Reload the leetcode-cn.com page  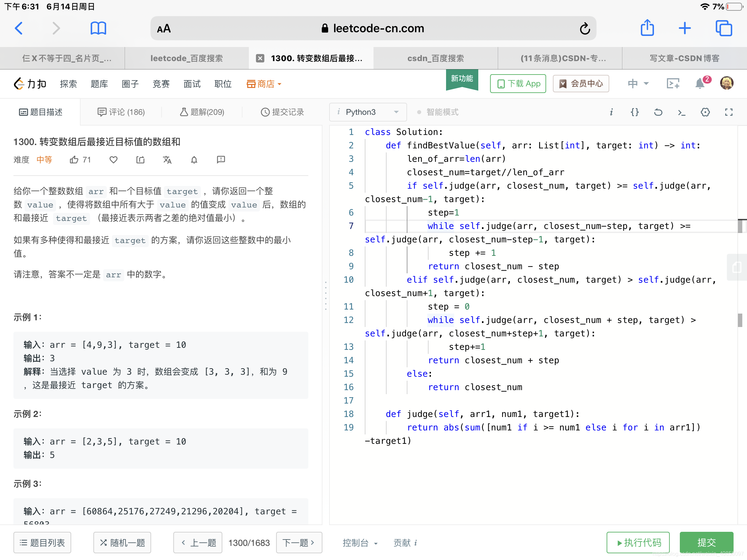tap(584, 28)
